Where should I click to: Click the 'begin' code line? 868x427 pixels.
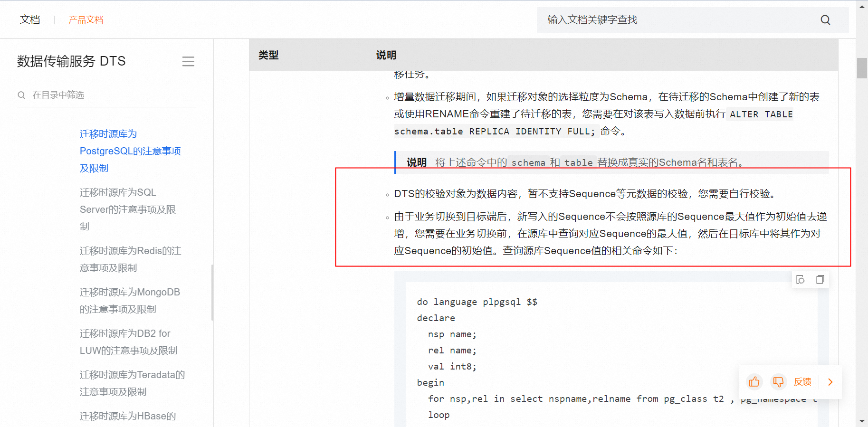tap(430, 383)
